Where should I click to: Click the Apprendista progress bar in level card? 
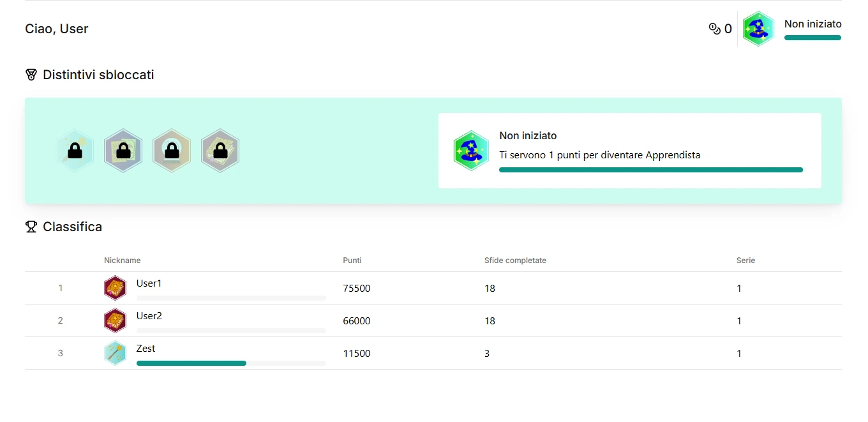650,170
